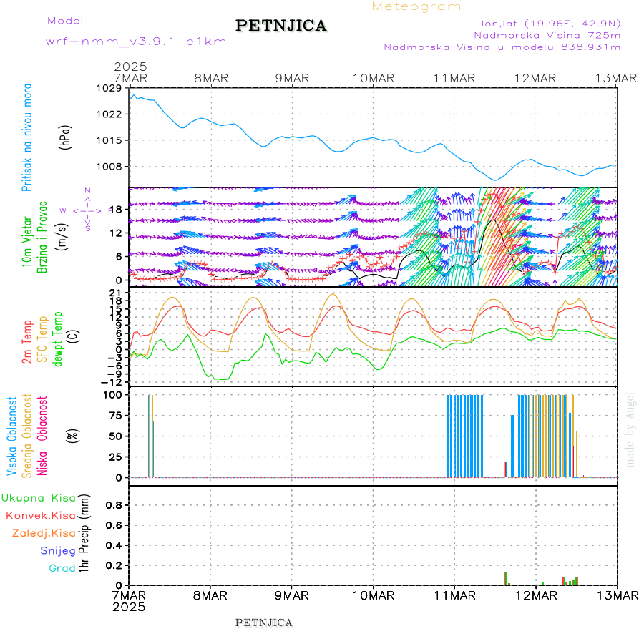
Task: Click the '(C)' temperature unit label
Action: tap(73, 337)
